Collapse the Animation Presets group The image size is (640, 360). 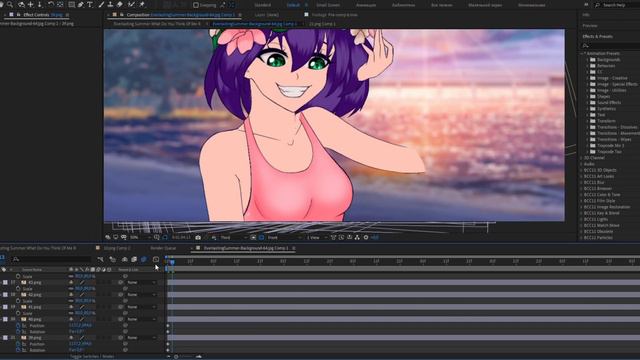click(x=582, y=53)
